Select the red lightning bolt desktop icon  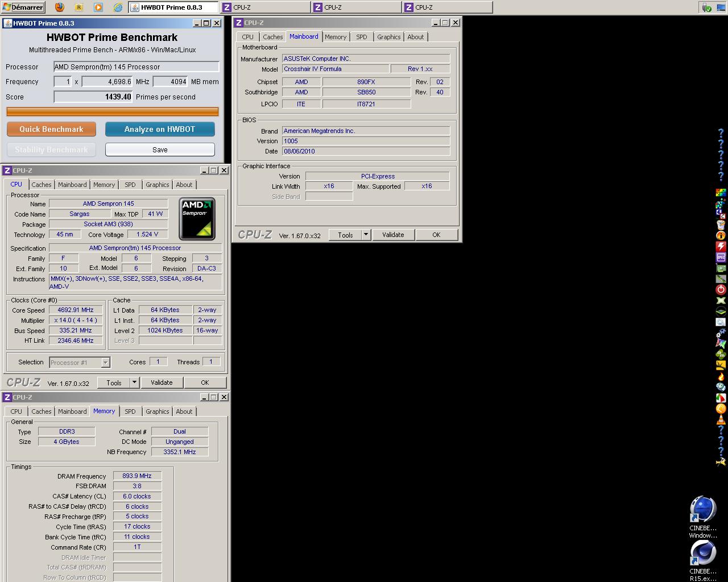[721, 246]
